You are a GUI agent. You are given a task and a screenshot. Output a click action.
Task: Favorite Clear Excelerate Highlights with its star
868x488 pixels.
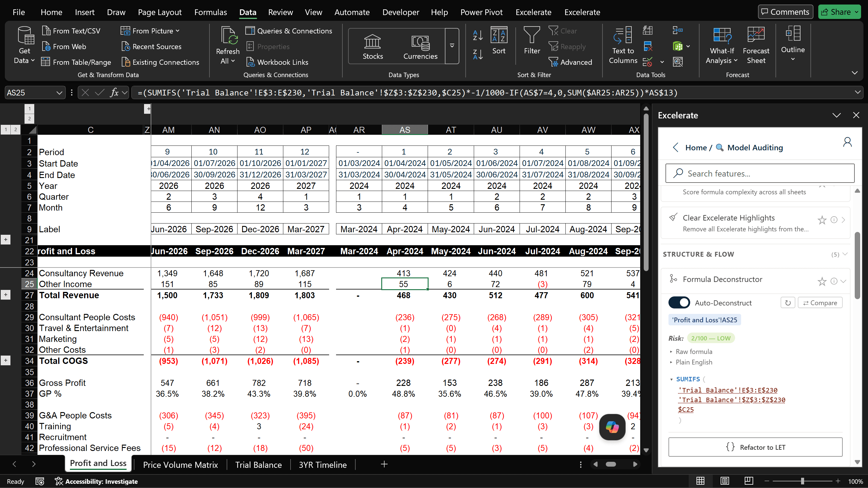(x=822, y=220)
